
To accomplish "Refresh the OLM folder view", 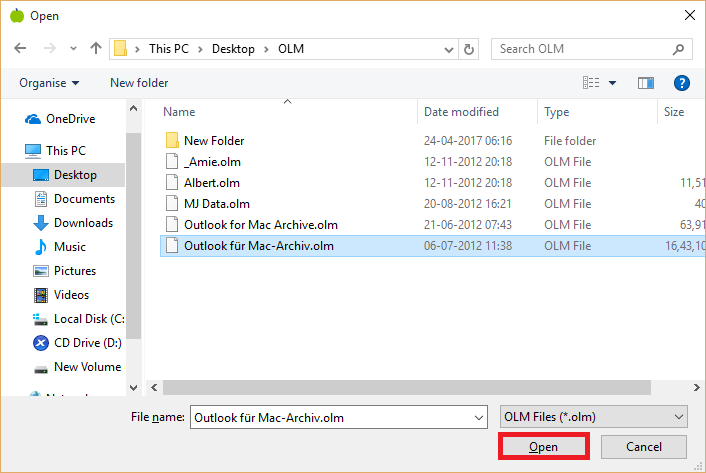I will tap(469, 49).
